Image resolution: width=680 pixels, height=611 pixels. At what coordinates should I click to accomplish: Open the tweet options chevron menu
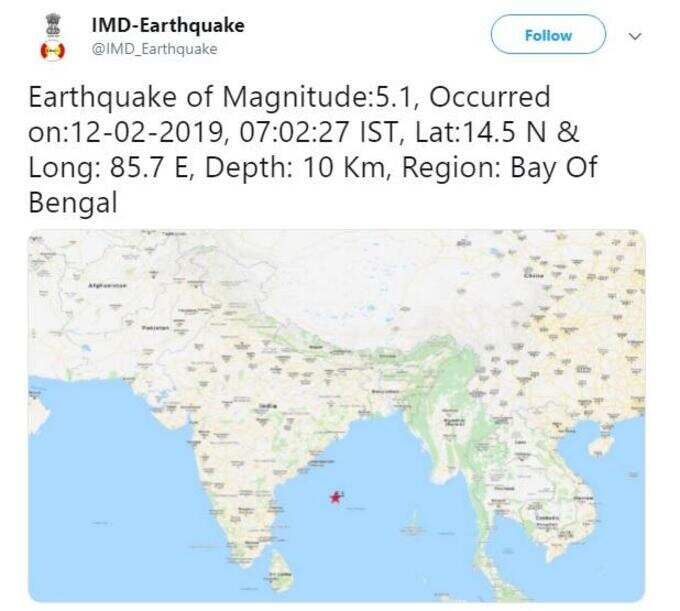pos(635,36)
